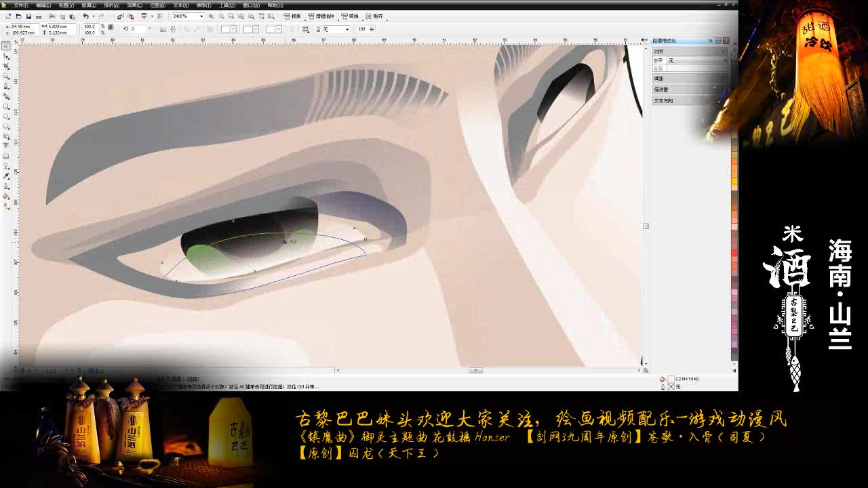Click the Import icon in the toolbar
The width and height of the screenshot is (868, 488).
pos(121,16)
